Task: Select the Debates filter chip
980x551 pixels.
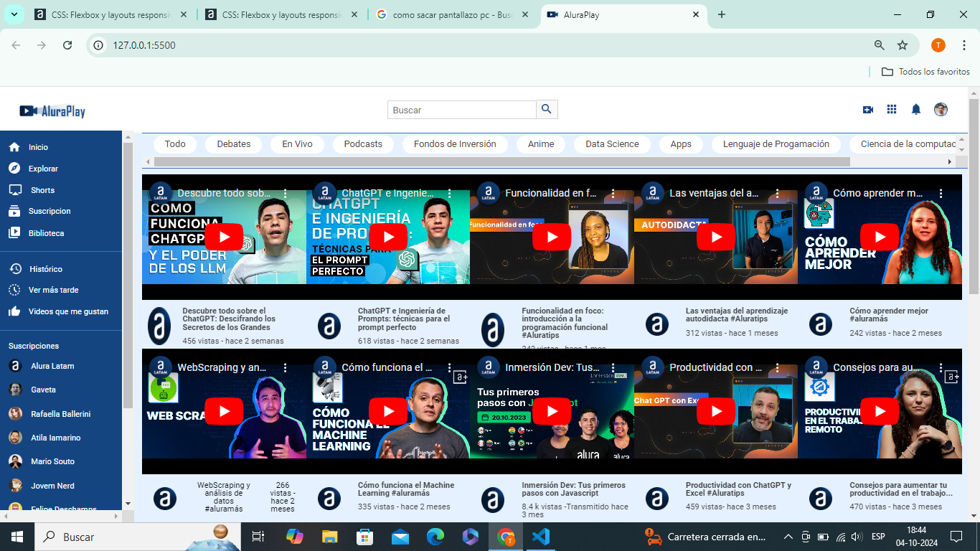Action: click(234, 144)
